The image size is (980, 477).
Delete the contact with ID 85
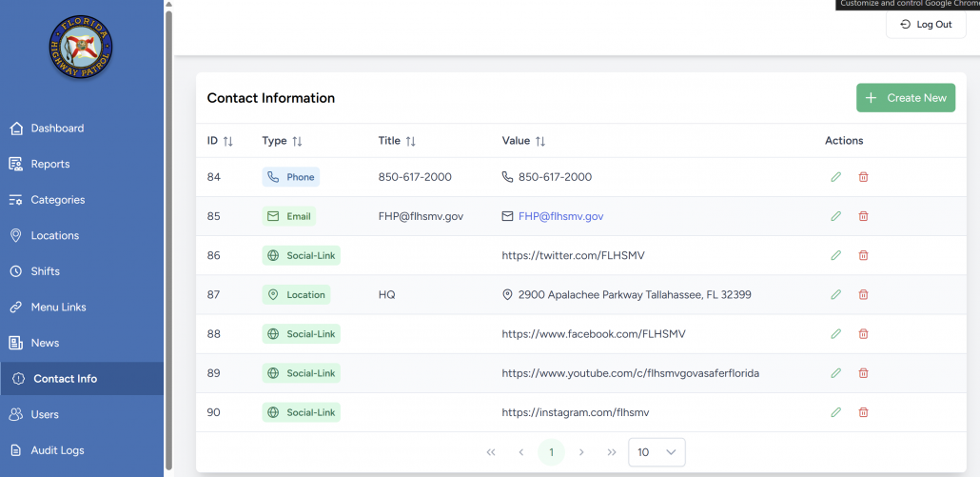tap(863, 216)
